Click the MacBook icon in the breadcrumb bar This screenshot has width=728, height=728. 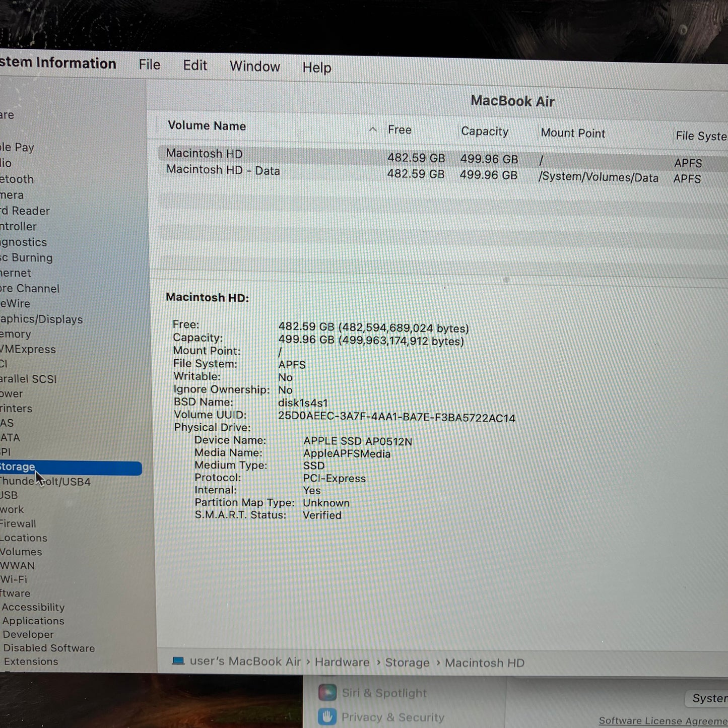coord(177,661)
